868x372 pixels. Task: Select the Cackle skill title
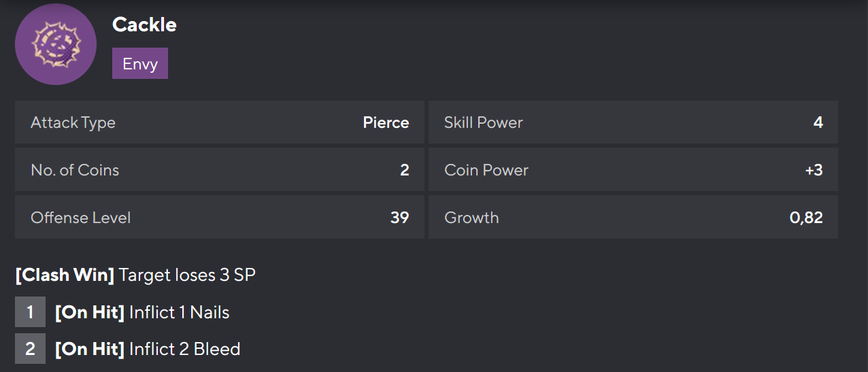coord(144,24)
